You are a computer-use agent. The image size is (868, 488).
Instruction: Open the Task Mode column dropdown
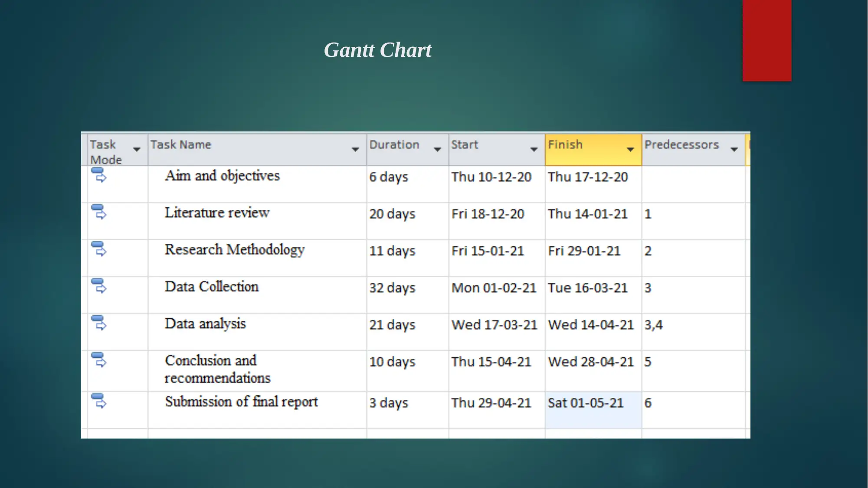[x=137, y=150]
